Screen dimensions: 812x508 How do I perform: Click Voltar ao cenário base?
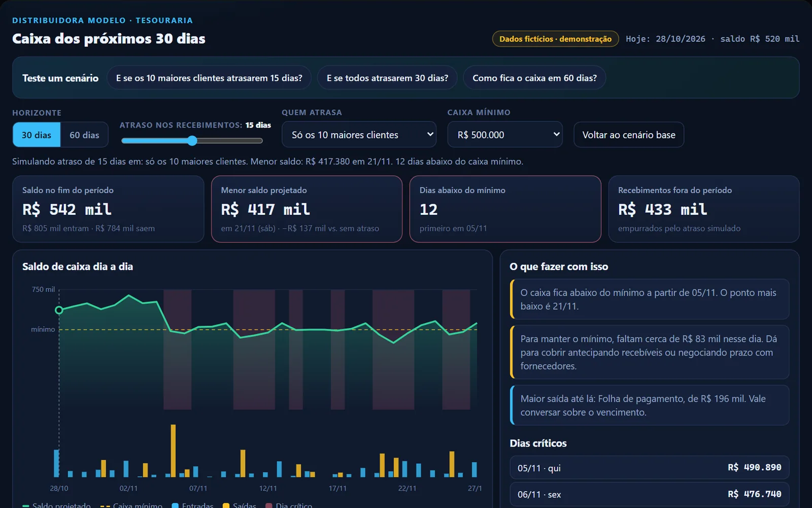[629, 135]
